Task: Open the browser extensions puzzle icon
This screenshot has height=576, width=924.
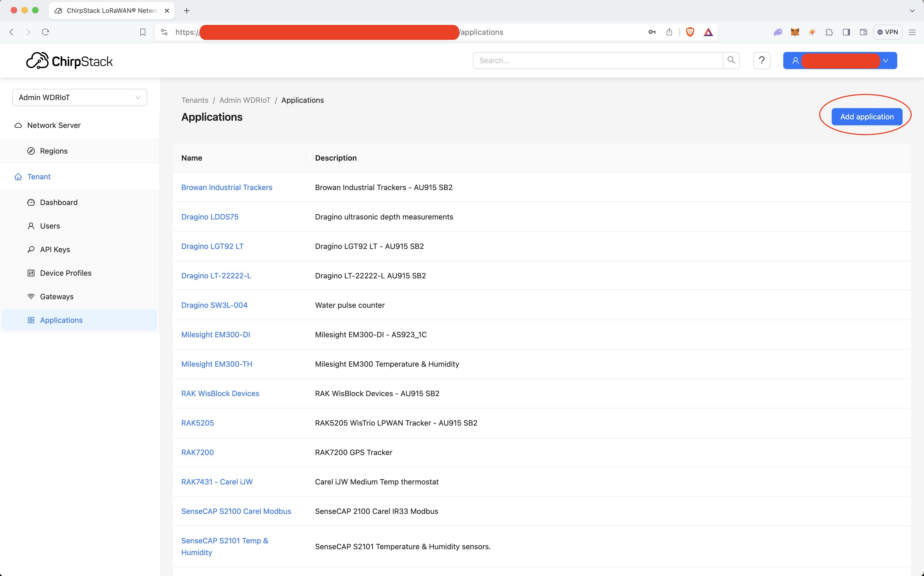Action: [829, 32]
